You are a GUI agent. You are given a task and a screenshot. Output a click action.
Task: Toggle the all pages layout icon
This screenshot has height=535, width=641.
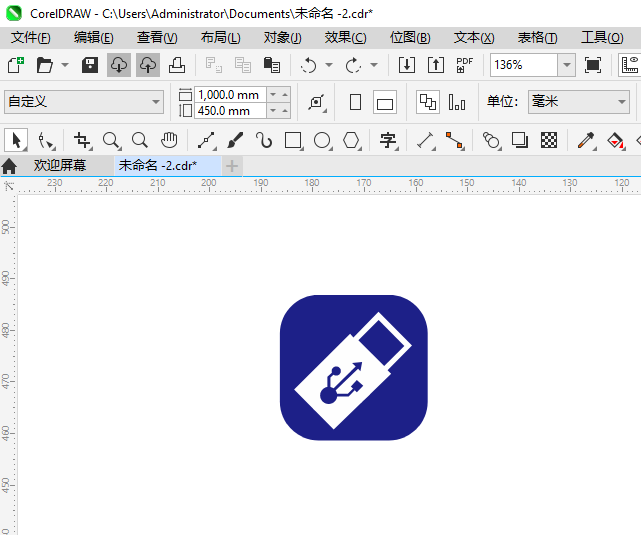[x=428, y=102]
